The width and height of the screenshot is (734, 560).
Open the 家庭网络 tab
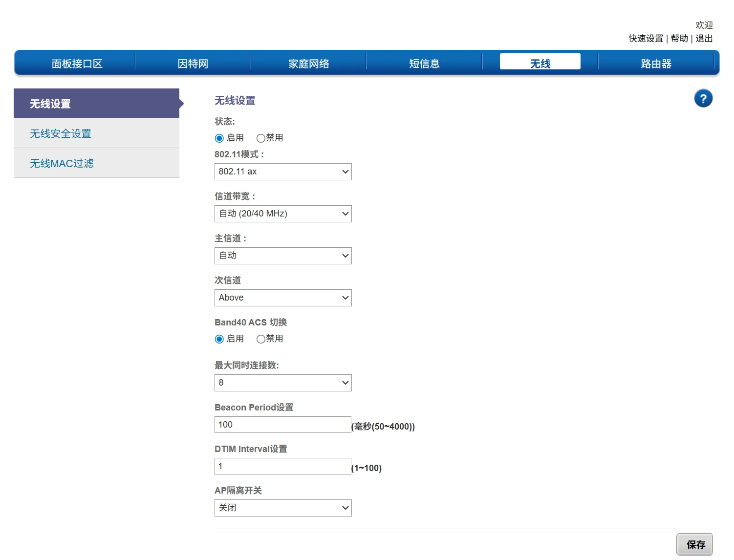click(308, 64)
